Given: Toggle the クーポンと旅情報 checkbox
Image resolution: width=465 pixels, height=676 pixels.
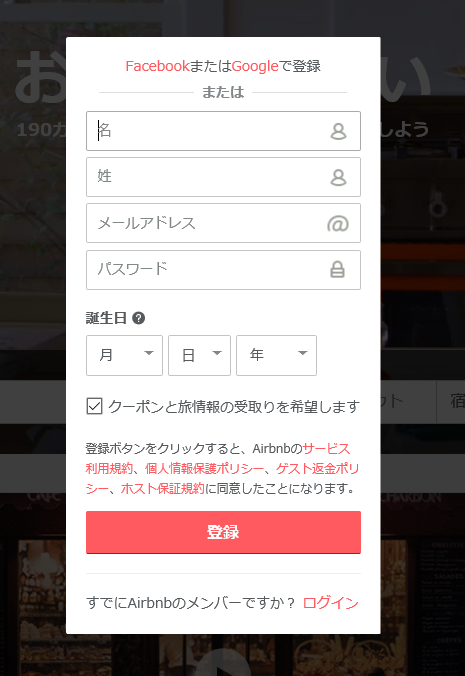Looking at the screenshot, I should pyautogui.click(x=94, y=406).
